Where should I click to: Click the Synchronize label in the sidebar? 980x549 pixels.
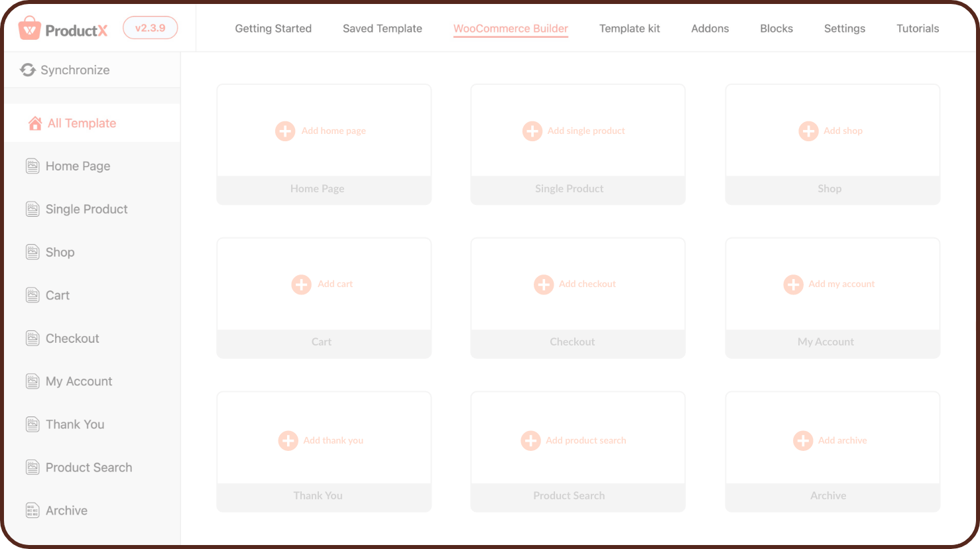click(75, 70)
